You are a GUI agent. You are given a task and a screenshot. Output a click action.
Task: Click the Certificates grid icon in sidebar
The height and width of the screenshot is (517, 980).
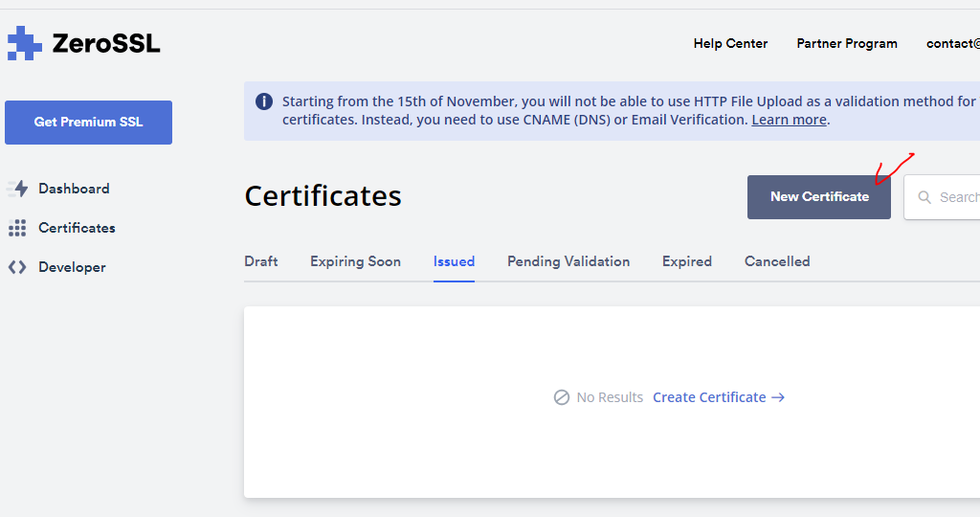point(17,228)
